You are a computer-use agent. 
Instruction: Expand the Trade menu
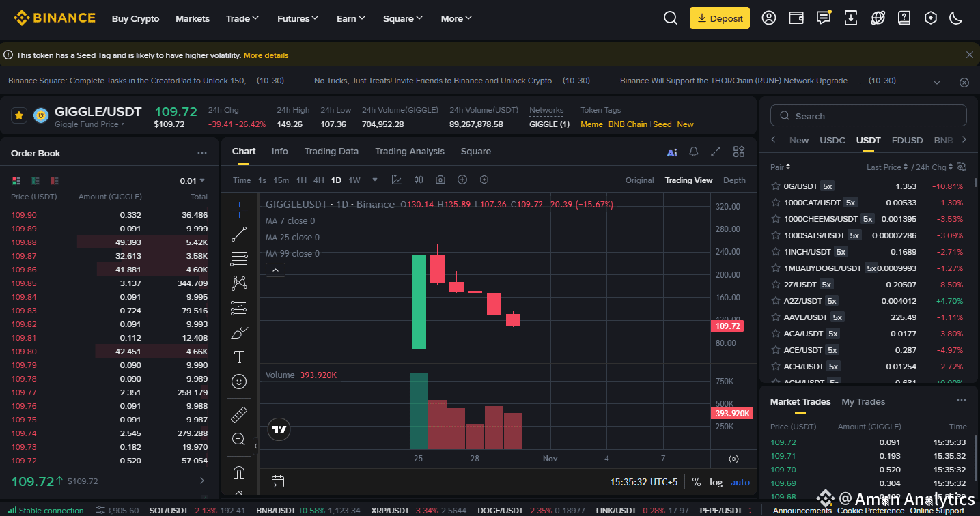(242, 18)
